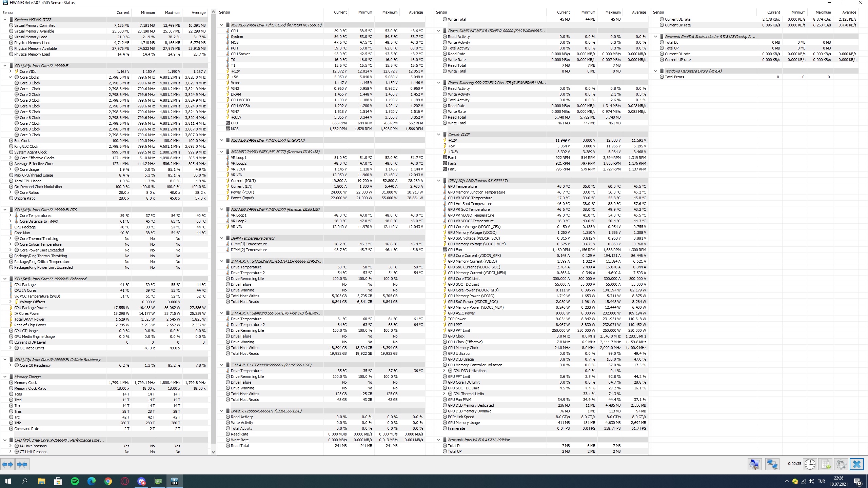Start logging sensors to file button
The width and height of the screenshot is (868, 488).
(826, 464)
